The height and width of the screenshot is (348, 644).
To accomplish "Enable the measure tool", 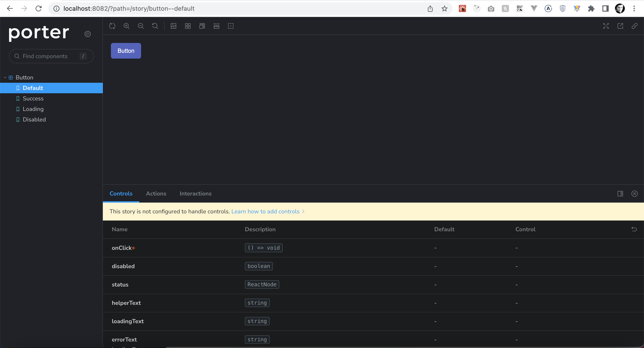I will pos(216,26).
